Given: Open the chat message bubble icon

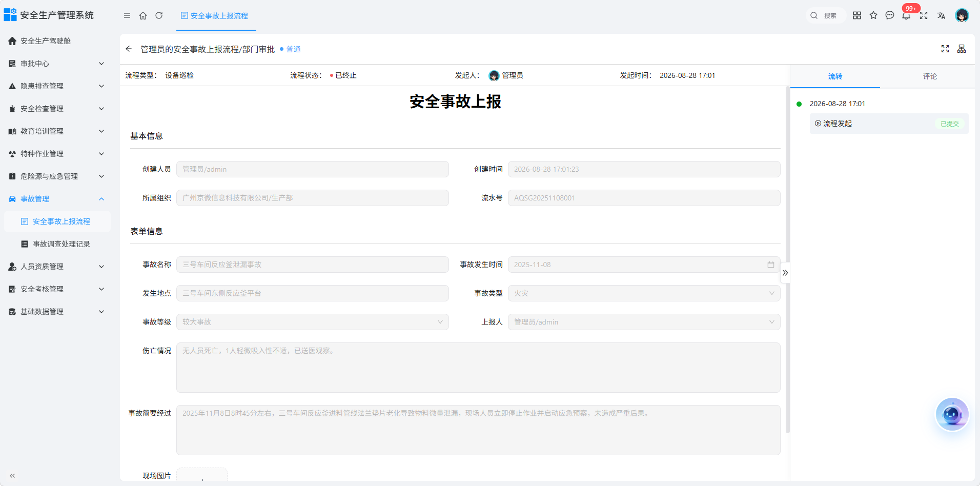Looking at the screenshot, I should [890, 15].
